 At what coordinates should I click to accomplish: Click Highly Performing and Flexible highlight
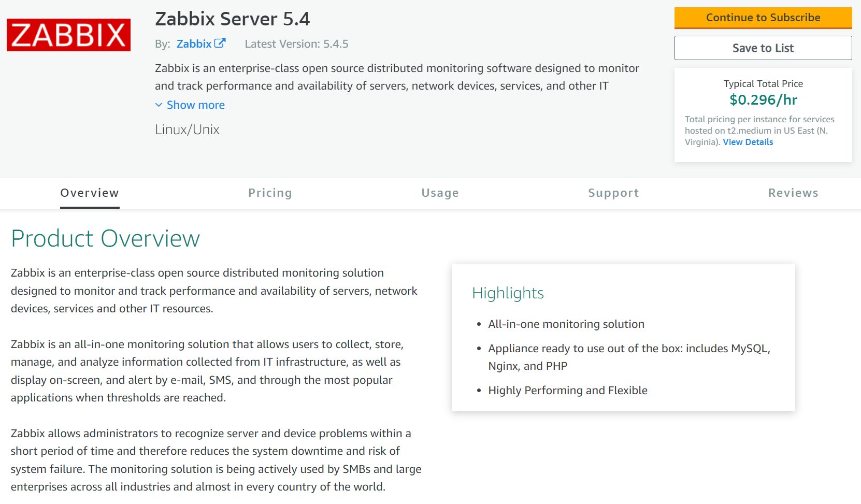[x=568, y=391]
